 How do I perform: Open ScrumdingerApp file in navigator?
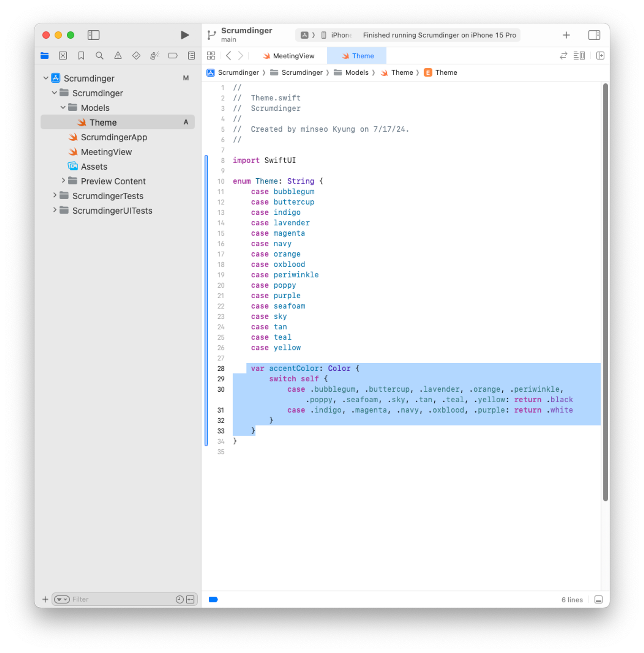click(x=114, y=137)
